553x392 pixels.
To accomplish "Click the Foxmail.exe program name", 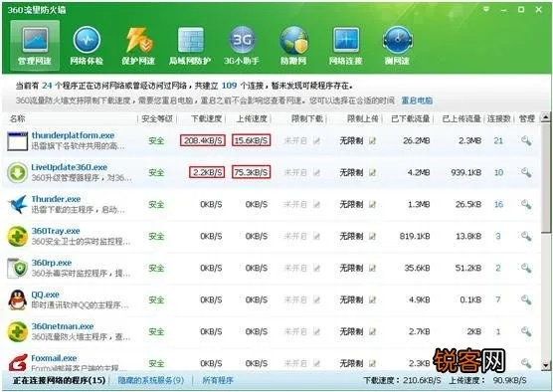I will pos(54,358).
